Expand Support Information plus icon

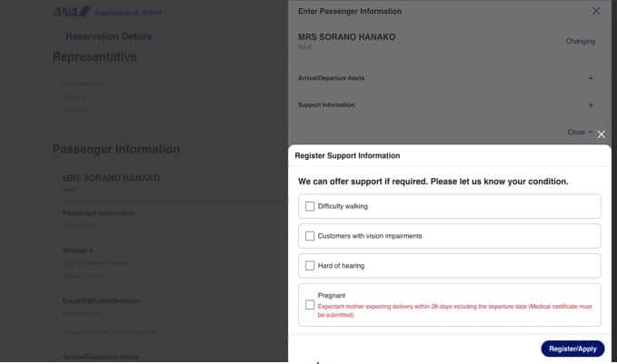point(591,105)
